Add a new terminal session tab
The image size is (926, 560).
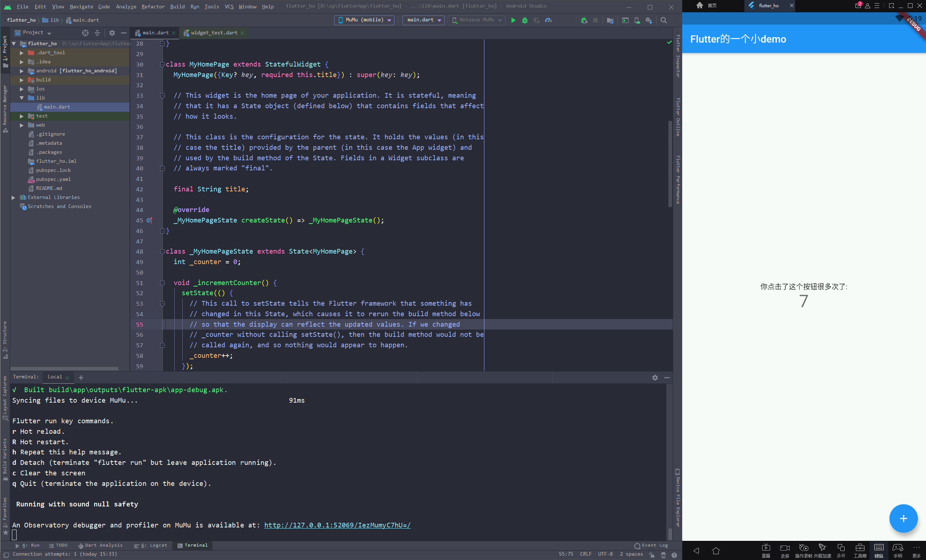pos(81,377)
